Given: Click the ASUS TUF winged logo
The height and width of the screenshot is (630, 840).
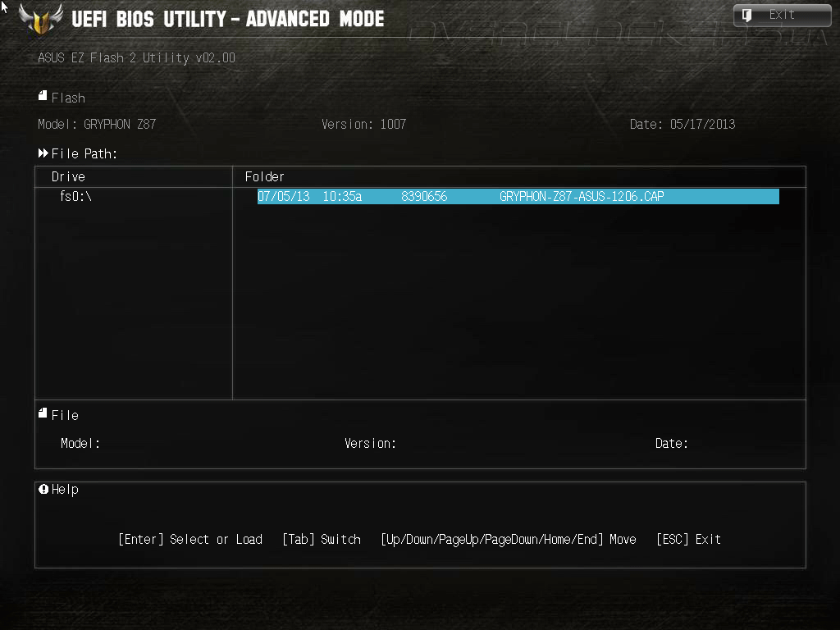Looking at the screenshot, I should click(x=41, y=20).
